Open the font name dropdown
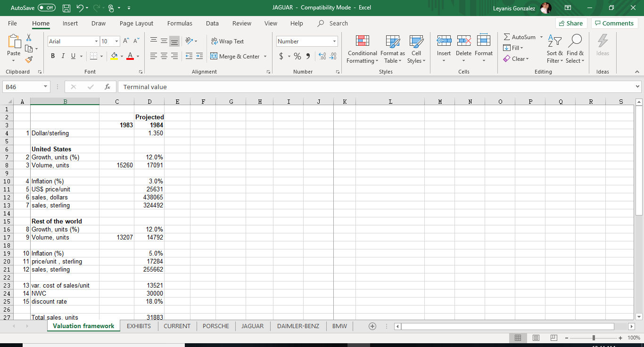The height and width of the screenshot is (347, 644). tap(97, 41)
